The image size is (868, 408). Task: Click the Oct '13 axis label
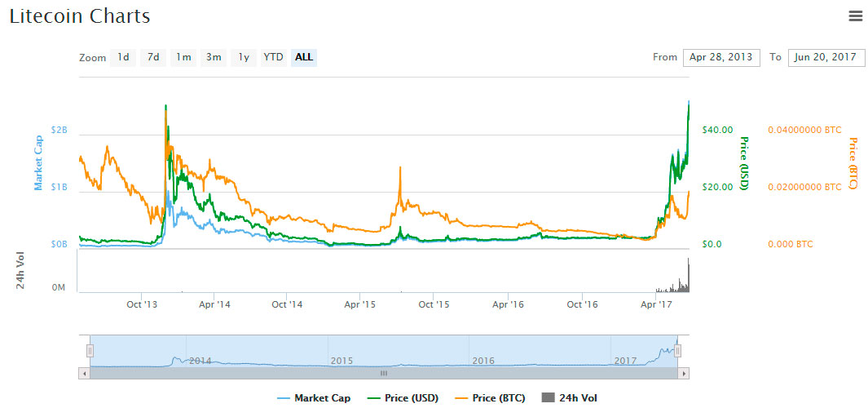click(143, 304)
